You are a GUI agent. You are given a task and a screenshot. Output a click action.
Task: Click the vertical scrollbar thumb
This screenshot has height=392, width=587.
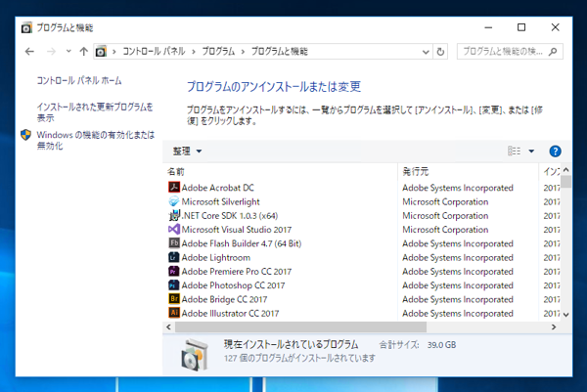point(566,182)
